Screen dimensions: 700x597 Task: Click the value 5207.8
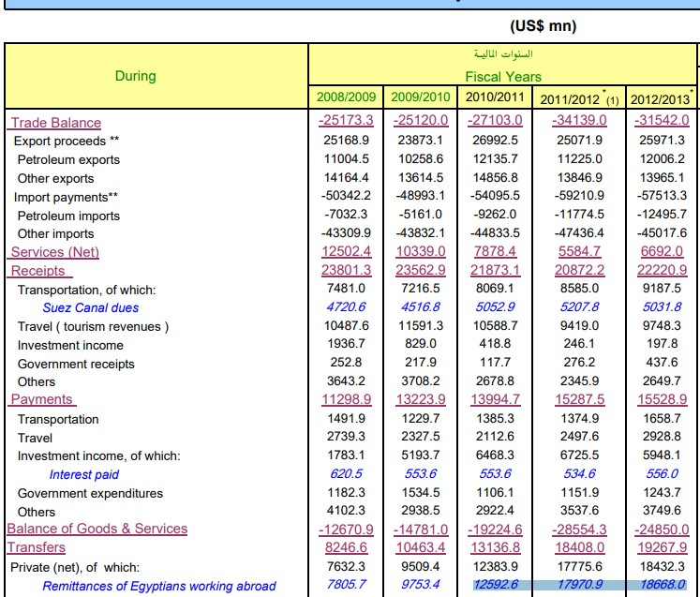coord(579,306)
